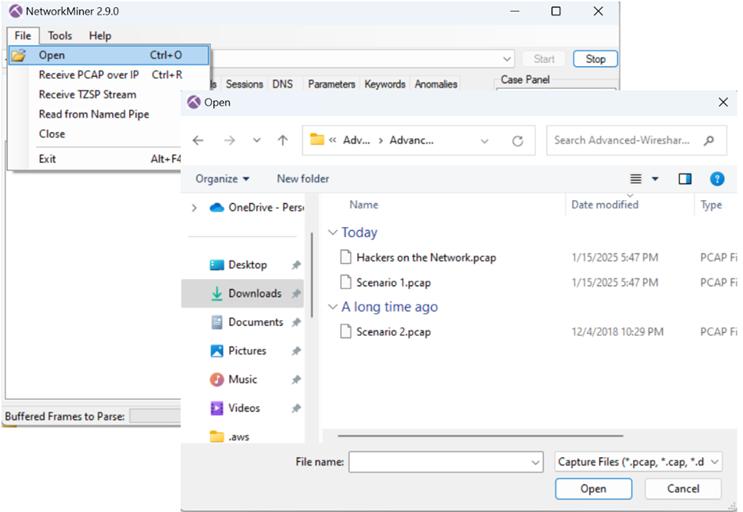Image resolution: width=743 pixels, height=512 pixels.
Task: Click the Cancel button
Action: point(683,489)
